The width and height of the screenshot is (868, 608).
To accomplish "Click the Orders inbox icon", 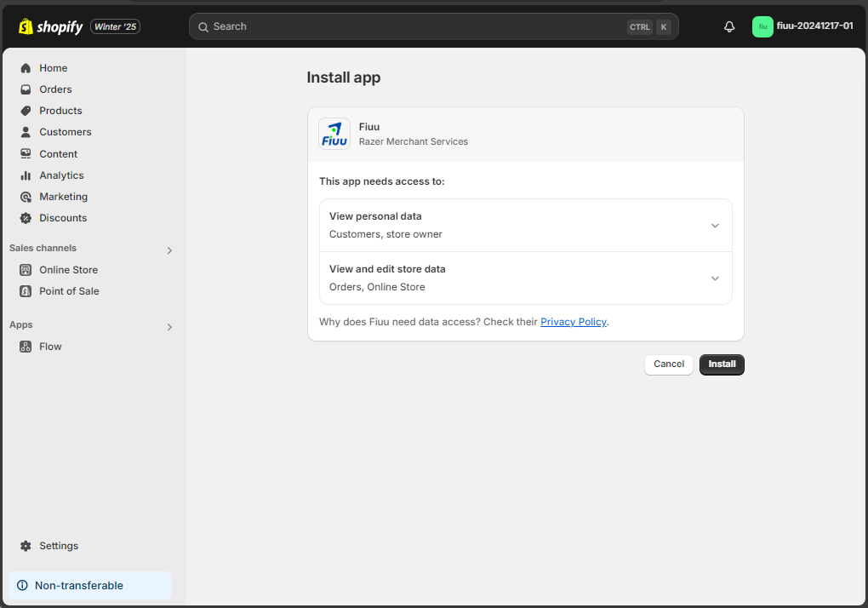I will (26, 89).
